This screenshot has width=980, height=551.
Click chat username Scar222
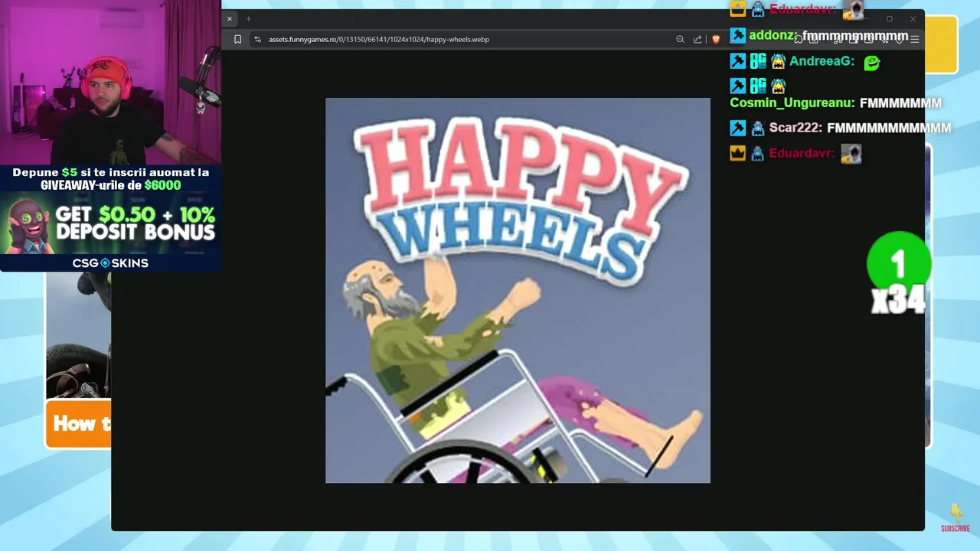(x=795, y=128)
